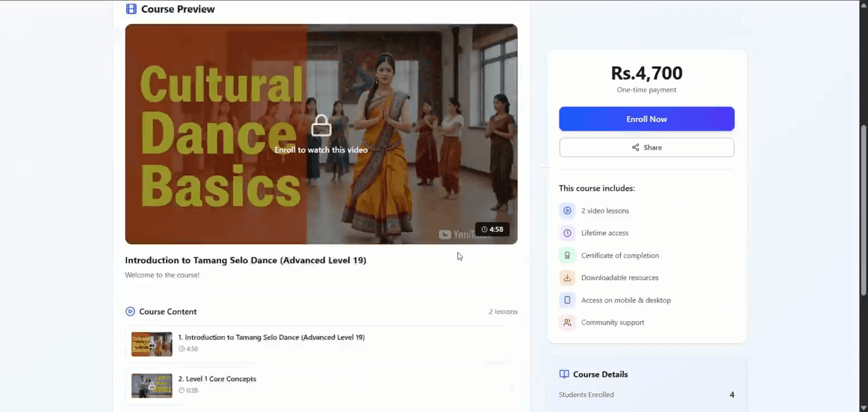Click the Downloadable resources download icon
Image resolution: width=868 pixels, height=412 pixels.
pos(567,278)
